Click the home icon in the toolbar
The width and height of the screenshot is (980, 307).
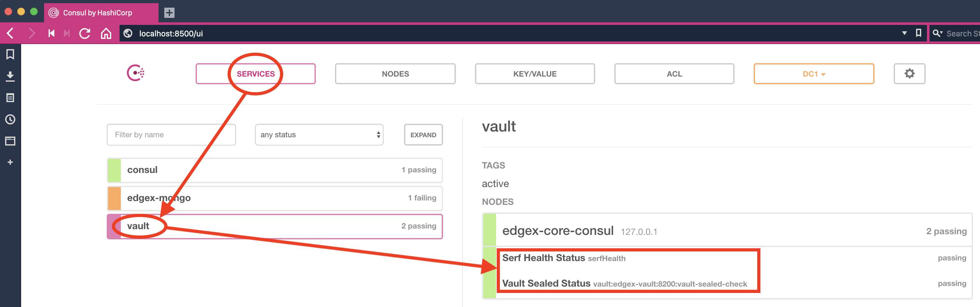pyautogui.click(x=106, y=33)
